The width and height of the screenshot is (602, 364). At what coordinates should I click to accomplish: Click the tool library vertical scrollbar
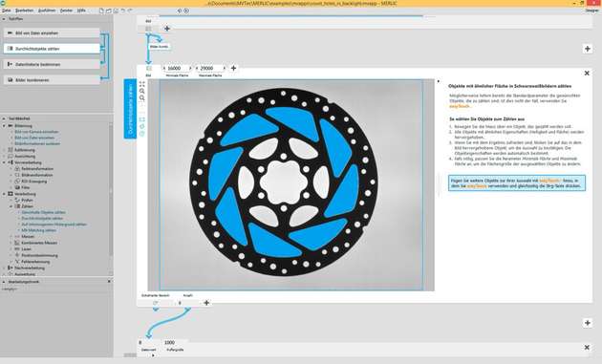click(111, 192)
